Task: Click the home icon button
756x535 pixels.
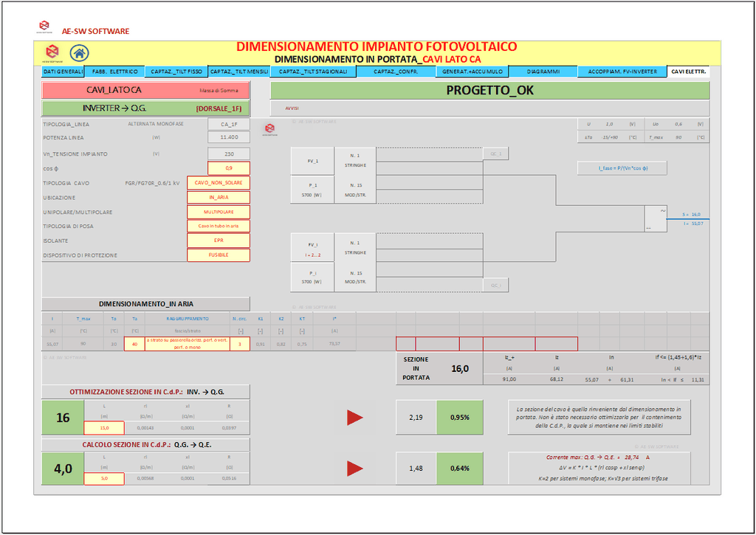Action: (x=79, y=53)
